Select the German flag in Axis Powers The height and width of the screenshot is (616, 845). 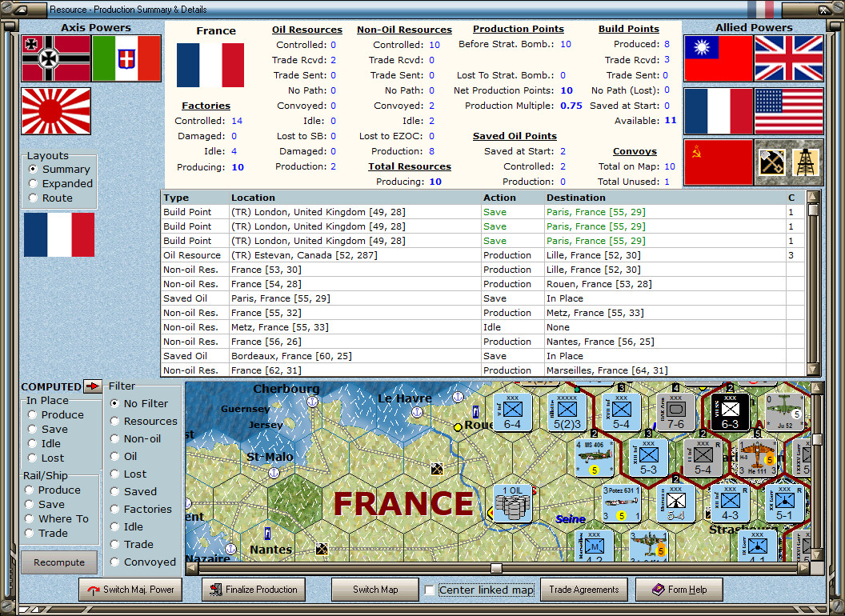coord(55,59)
